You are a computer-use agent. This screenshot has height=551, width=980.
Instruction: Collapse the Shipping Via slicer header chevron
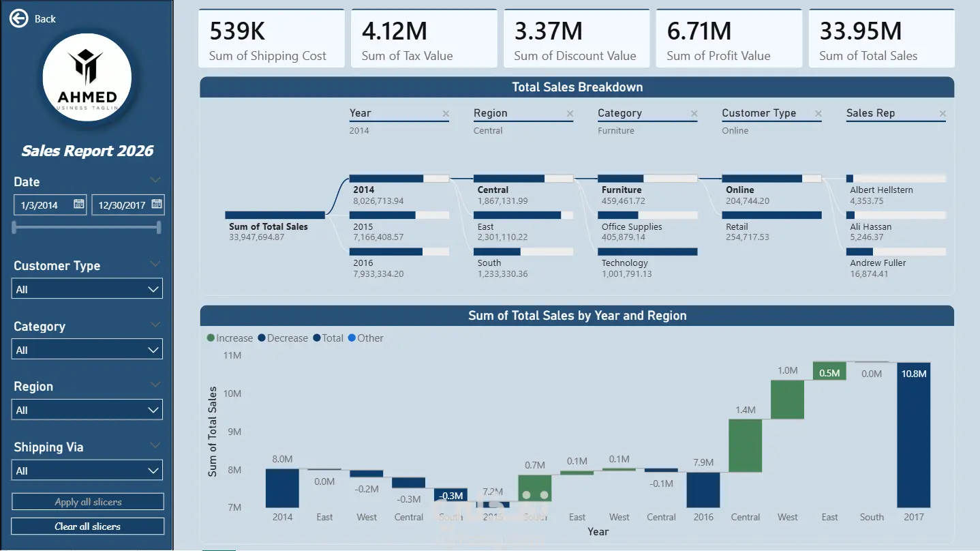[155, 446]
